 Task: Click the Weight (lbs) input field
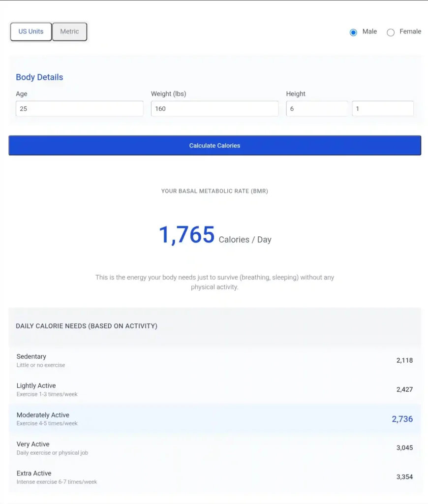point(214,108)
